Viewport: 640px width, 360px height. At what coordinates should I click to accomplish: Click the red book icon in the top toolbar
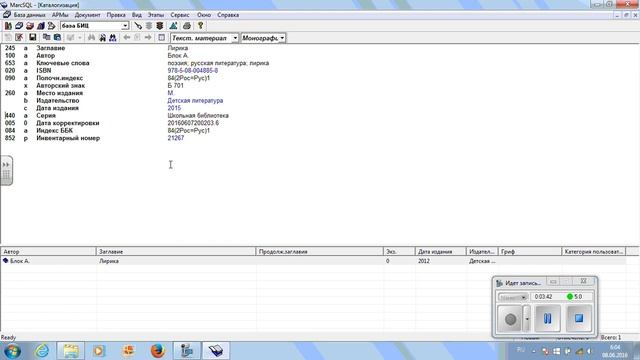tap(30, 26)
